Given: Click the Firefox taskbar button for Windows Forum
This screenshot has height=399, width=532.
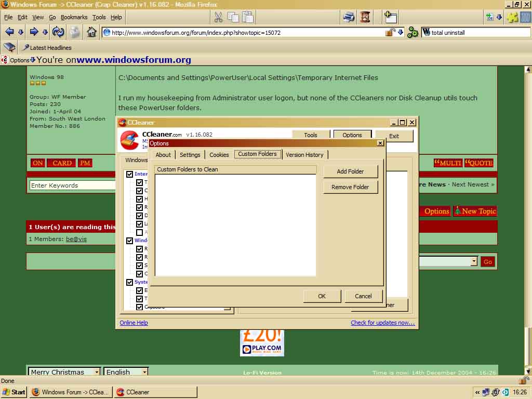Looking at the screenshot, I should [x=70, y=392].
